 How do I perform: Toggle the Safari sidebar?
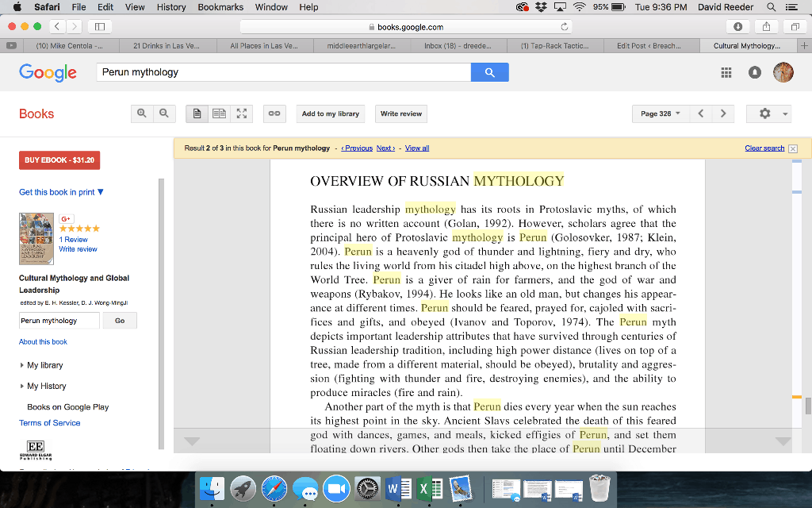pos(100,26)
